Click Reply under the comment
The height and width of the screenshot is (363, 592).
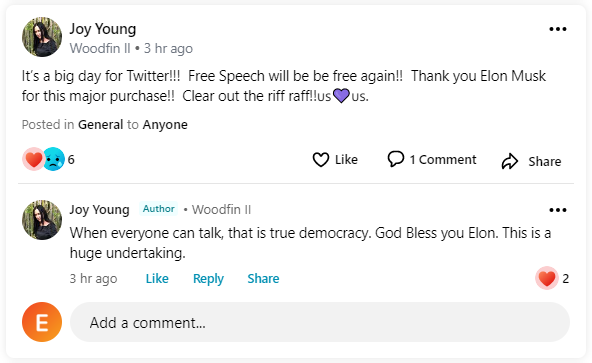pos(208,279)
